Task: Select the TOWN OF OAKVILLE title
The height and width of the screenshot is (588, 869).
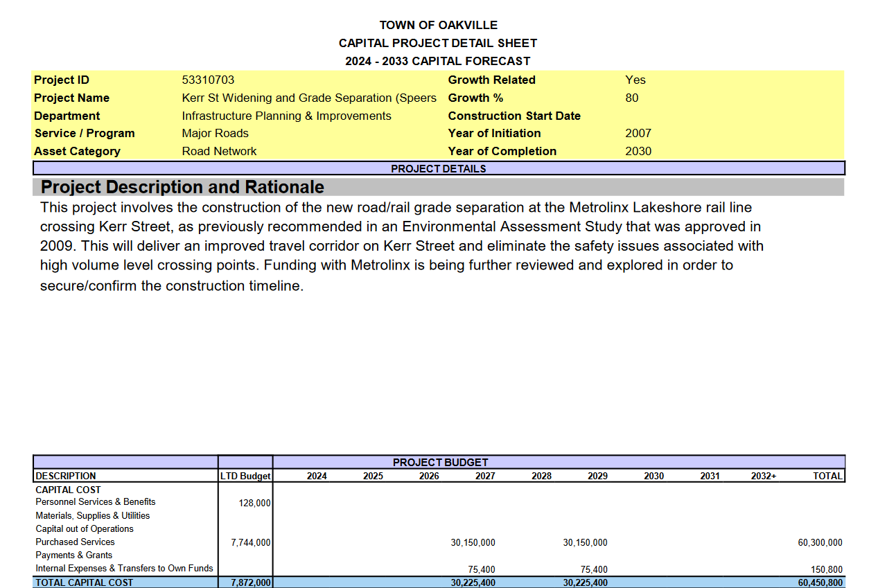Action: coord(438,25)
